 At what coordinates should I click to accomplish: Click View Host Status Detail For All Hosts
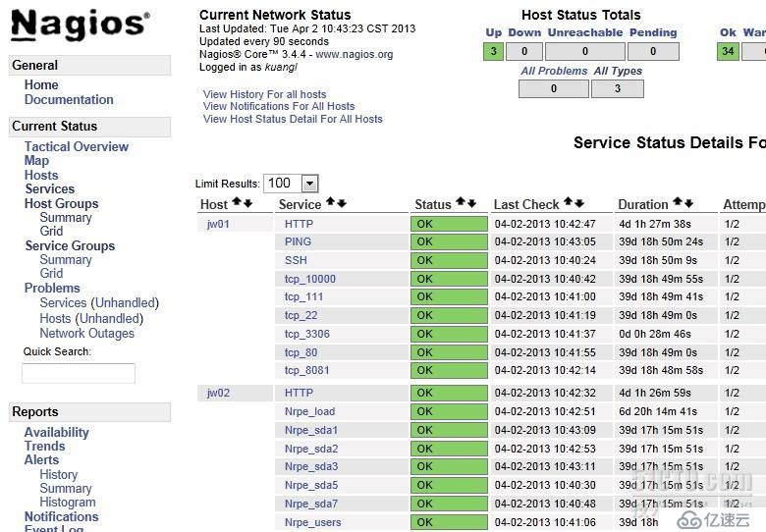click(293, 119)
